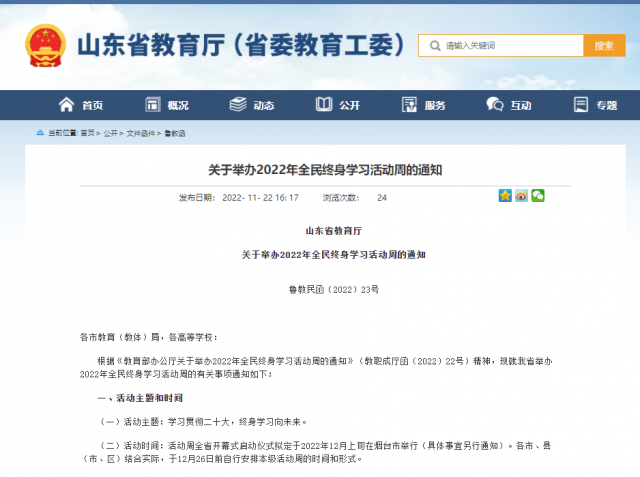Screen dimensions: 640x477
Task: Share article to Sina Weibo
Action: point(521,196)
